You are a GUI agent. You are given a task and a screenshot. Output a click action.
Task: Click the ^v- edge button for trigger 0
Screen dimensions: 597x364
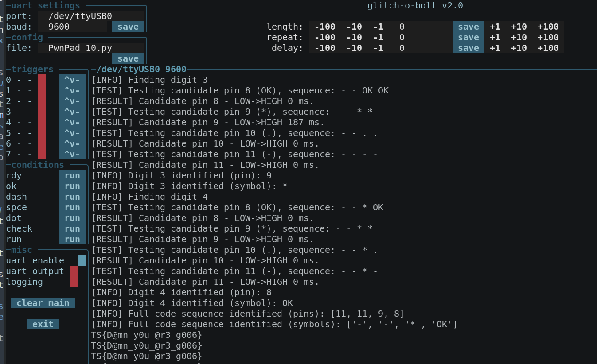pyautogui.click(x=72, y=80)
